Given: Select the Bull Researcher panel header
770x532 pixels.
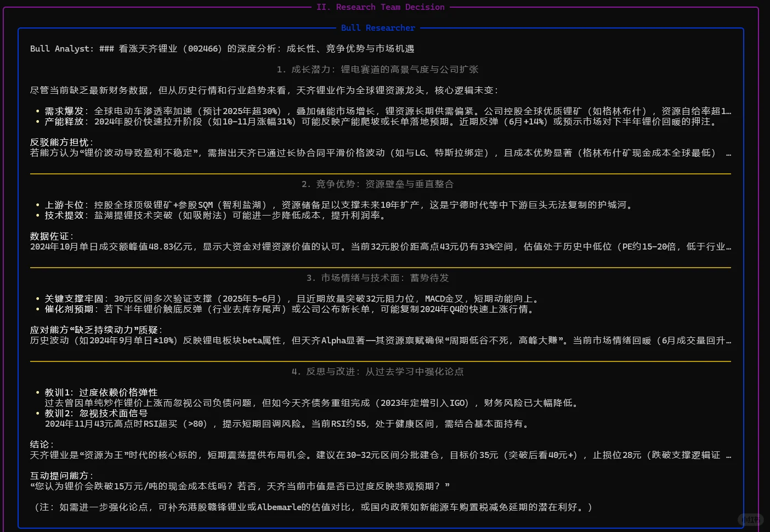Looking at the screenshot, I should 378,27.
